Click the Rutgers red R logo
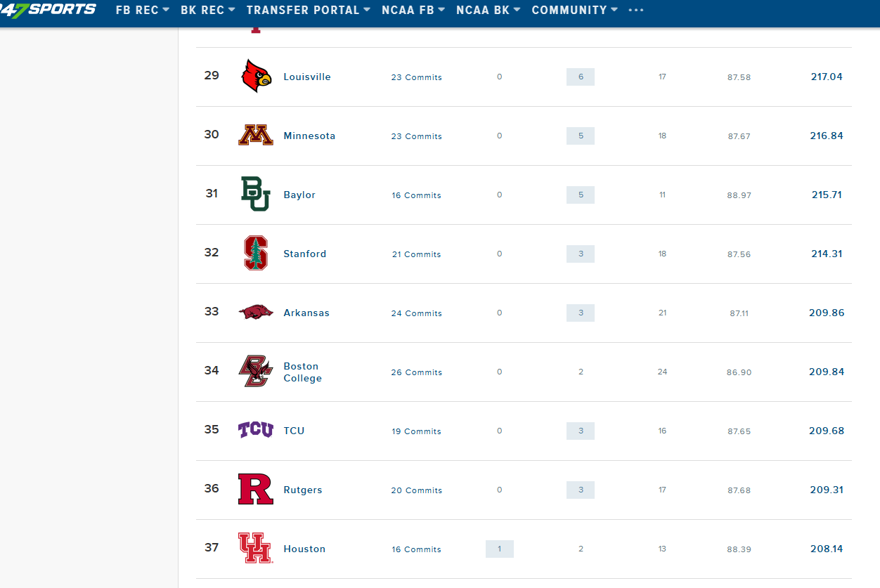This screenshot has height=588, width=880. (256, 490)
